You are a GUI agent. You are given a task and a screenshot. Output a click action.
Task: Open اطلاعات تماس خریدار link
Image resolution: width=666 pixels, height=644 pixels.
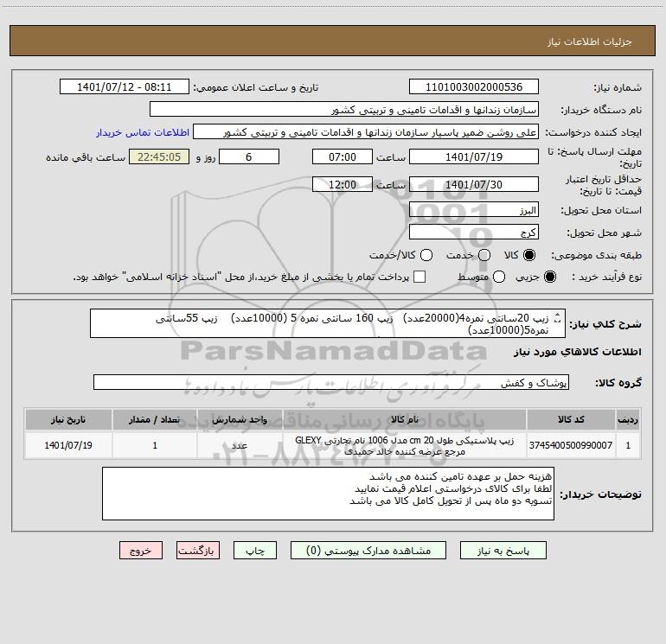143,132
